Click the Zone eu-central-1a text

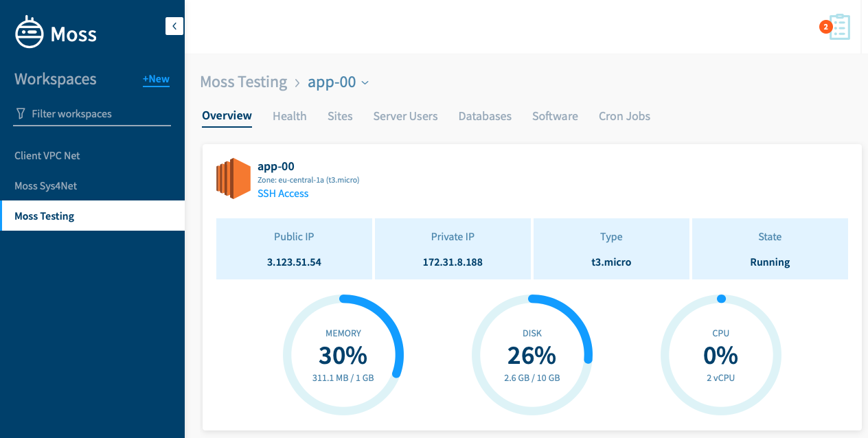tap(308, 180)
